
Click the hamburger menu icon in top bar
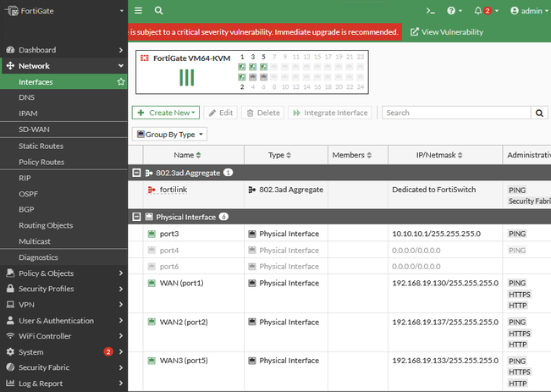coord(139,11)
